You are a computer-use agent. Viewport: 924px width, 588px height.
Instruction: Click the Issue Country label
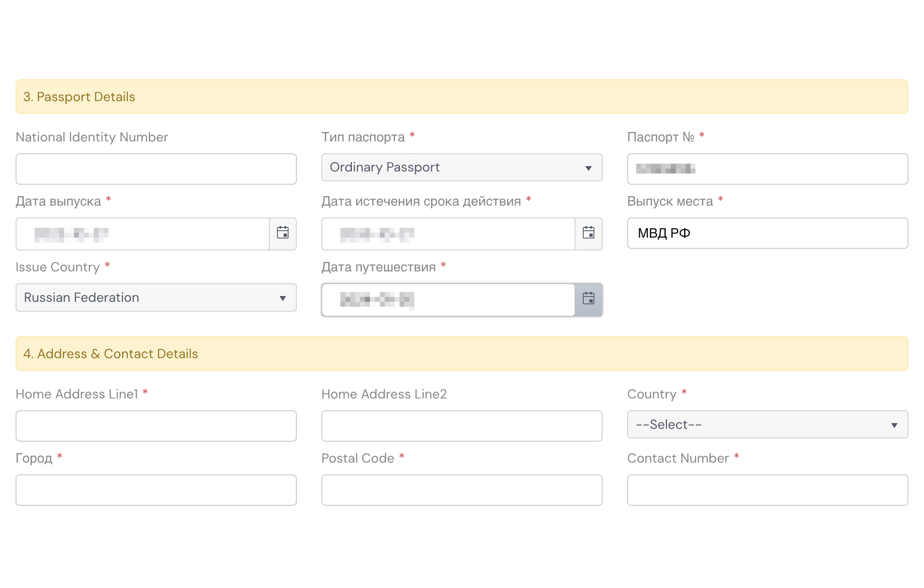pyautogui.click(x=58, y=267)
